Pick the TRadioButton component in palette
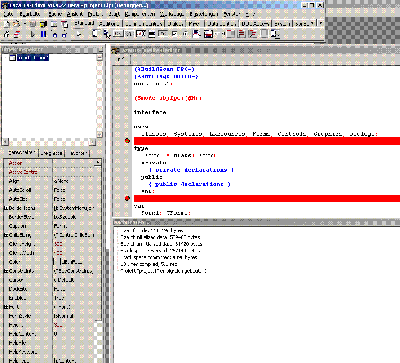Viewport: 400px width, 363px height. point(185,33)
